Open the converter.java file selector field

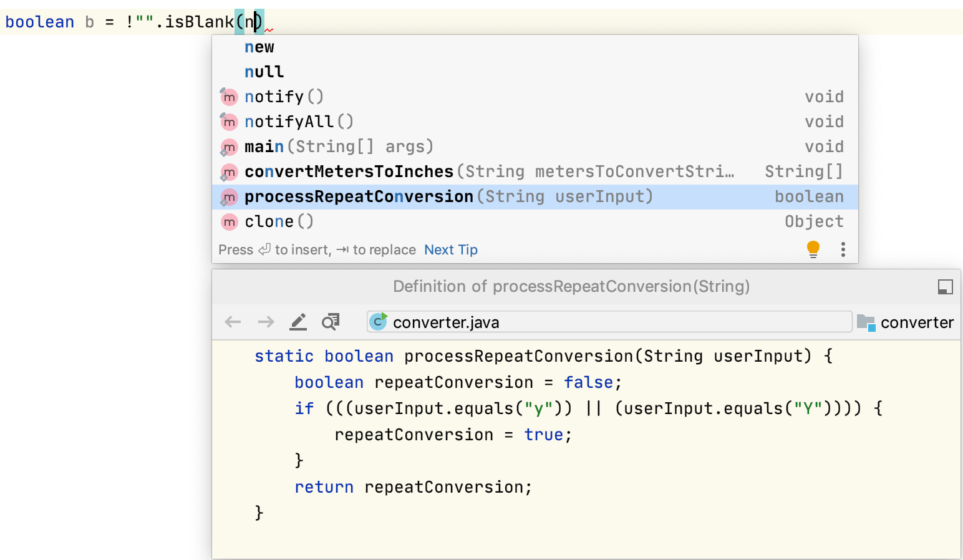pos(609,322)
